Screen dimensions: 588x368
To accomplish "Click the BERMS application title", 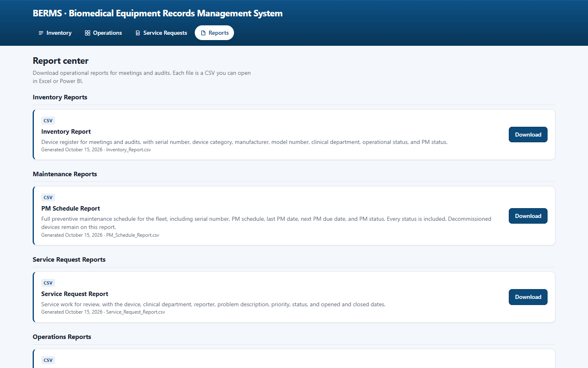I will click(158, 13).
